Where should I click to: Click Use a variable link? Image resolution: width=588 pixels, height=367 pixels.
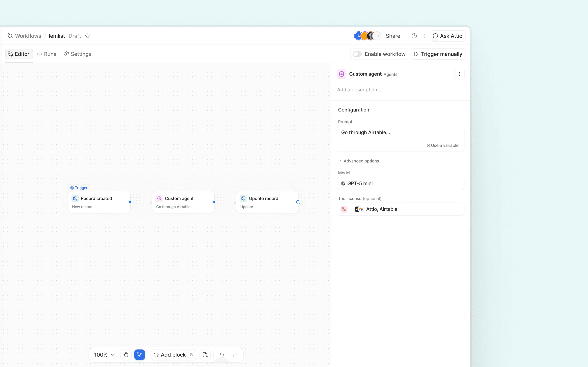pos(443,145)
